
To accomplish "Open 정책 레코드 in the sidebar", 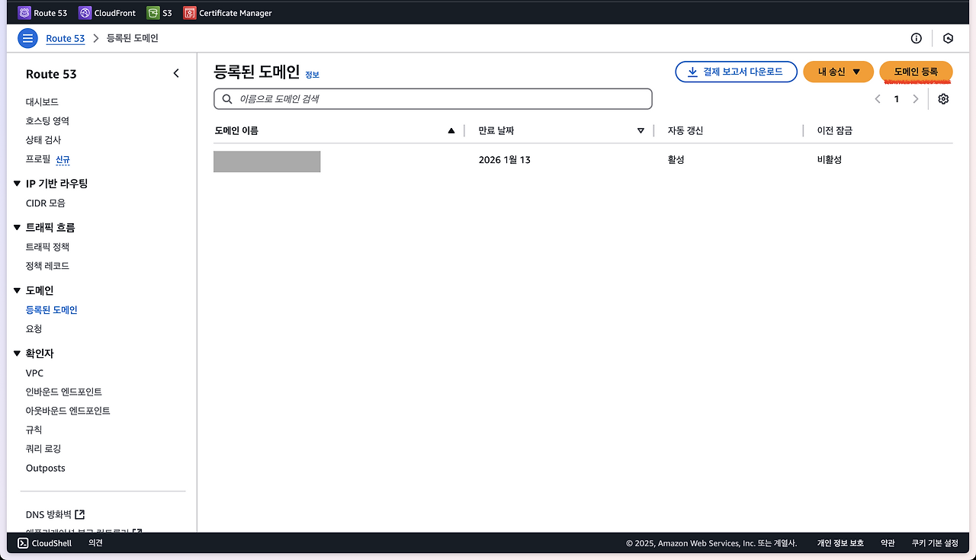I will coord(47,266).
